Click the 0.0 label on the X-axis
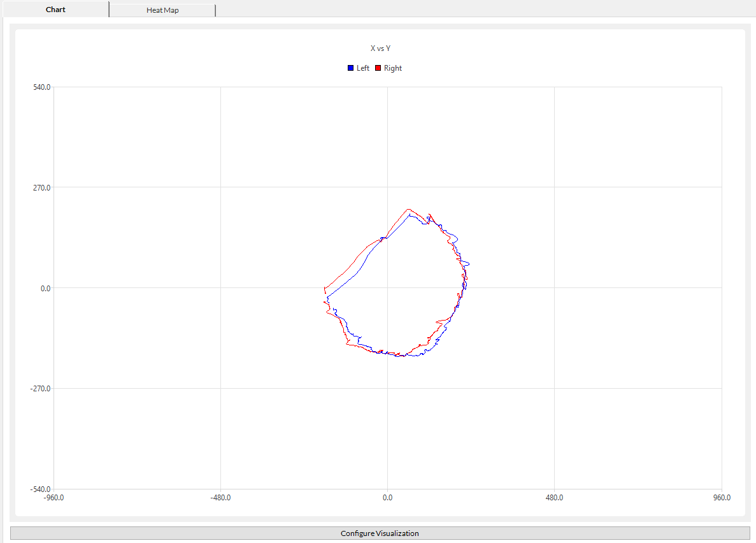The height and width of the screenshot is (543, 756). pyautogui.click(x=387, y=498)
